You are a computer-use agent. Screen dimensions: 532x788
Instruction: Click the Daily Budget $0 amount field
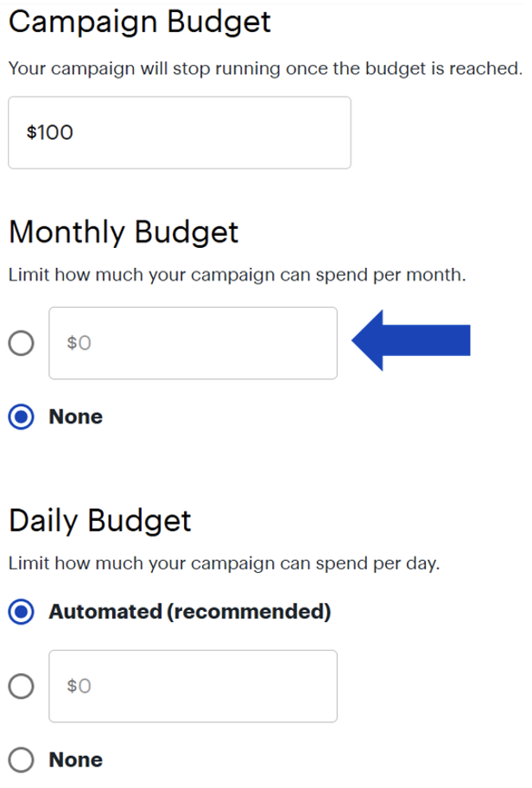pyautogui.click(x=193, y=686)
